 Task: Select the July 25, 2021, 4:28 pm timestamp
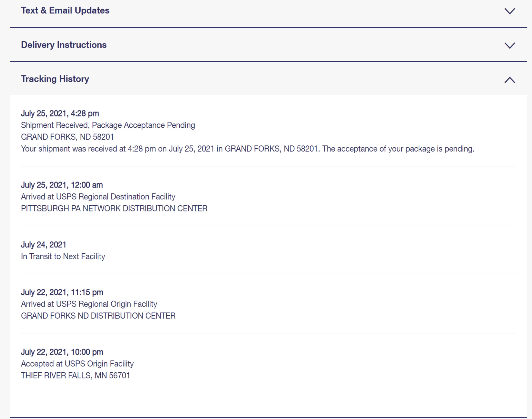[x=60, y=113]
